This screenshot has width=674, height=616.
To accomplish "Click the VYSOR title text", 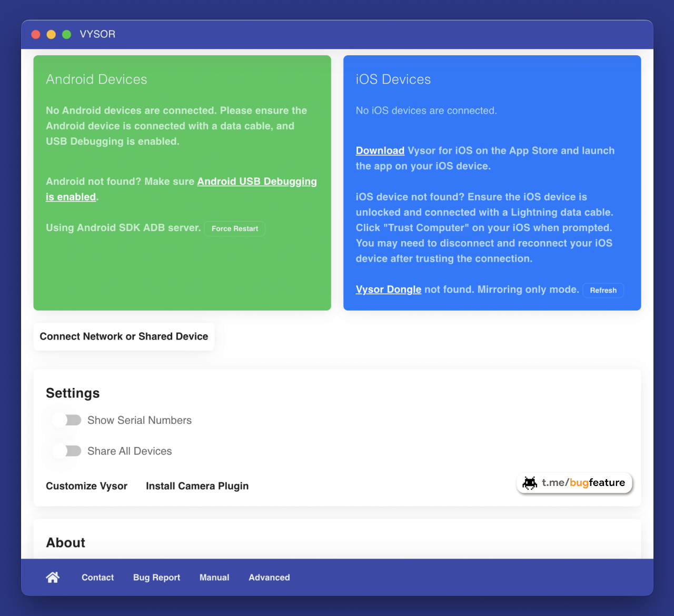I will click(97, 34).
